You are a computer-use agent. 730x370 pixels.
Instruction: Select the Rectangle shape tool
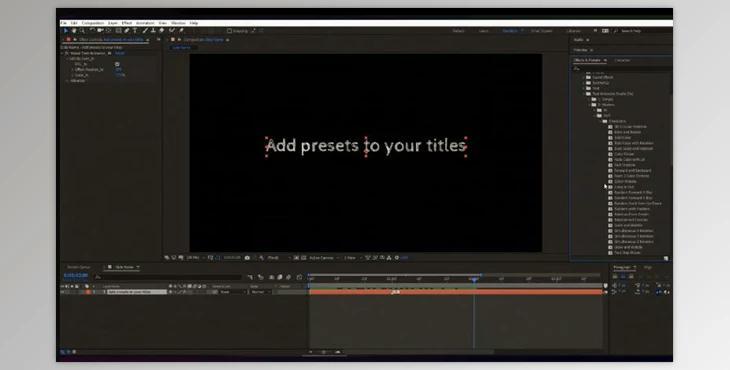click(118, 31)
